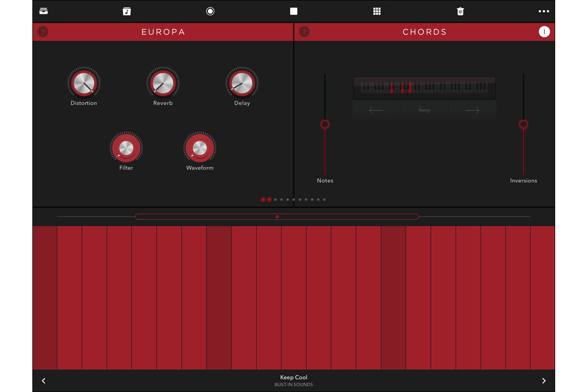The image size is (588, 392).
Task: Click the chord left arrow button
Action: 376,110
